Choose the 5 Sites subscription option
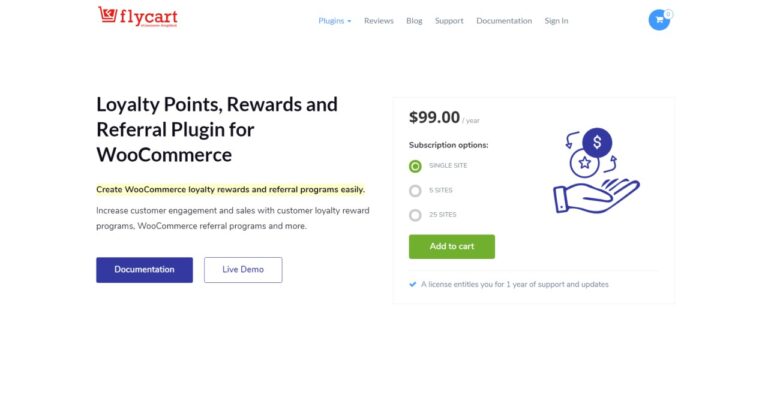The image size is (768, 401). (415, 190)
